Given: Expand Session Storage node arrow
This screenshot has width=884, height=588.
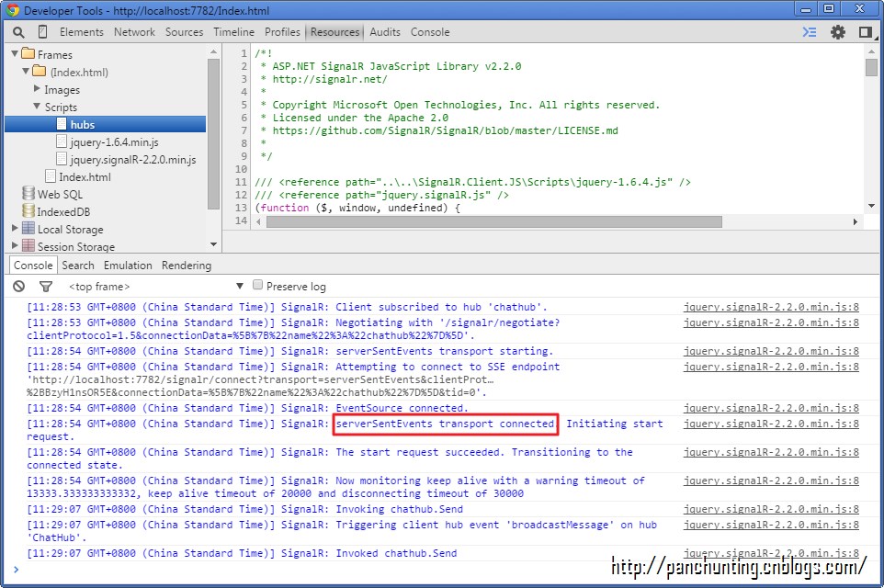Looking at the screenshot, I should [x=15, y=245].
